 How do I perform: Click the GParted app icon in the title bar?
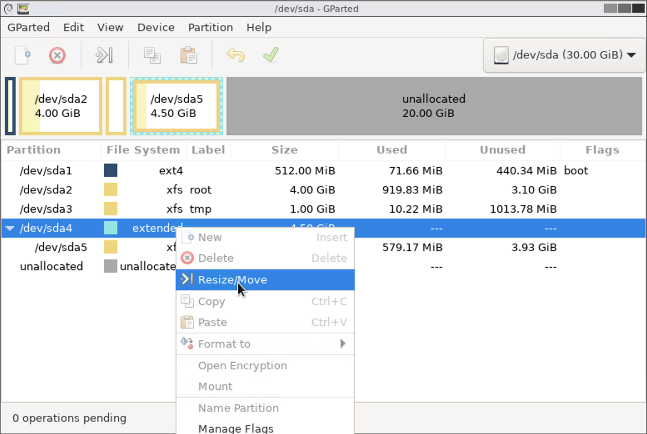click(x=23, y=8)
